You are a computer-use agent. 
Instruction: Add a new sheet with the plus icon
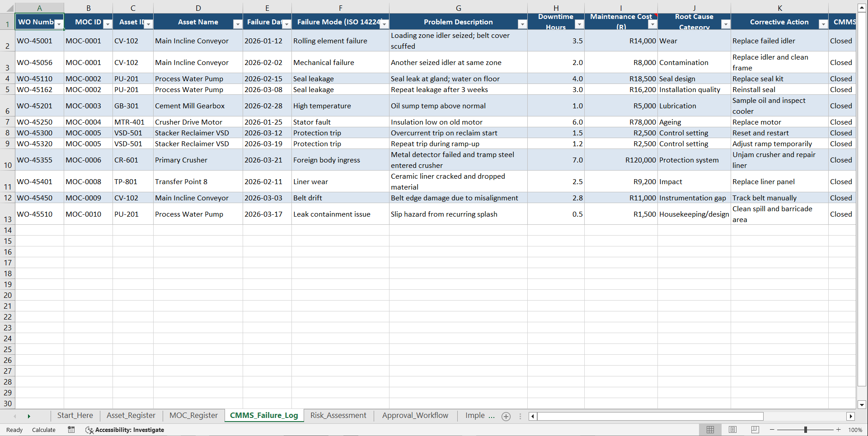click(x=506, y=416)
